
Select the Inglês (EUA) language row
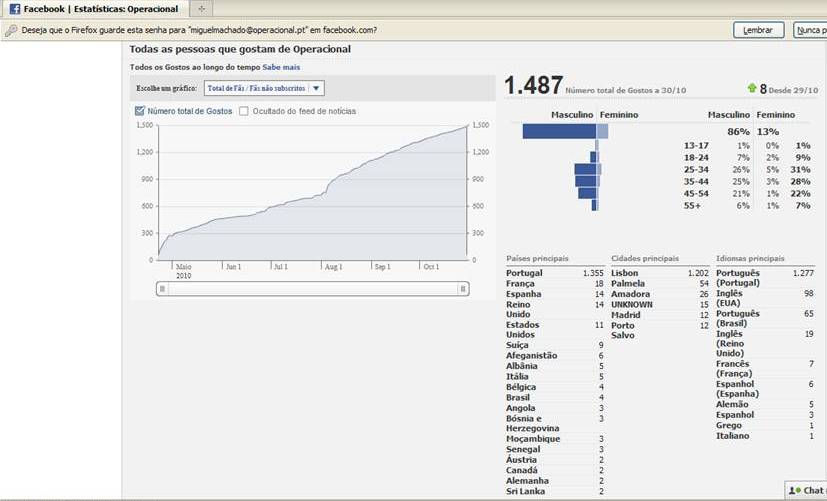pos(765,298)
